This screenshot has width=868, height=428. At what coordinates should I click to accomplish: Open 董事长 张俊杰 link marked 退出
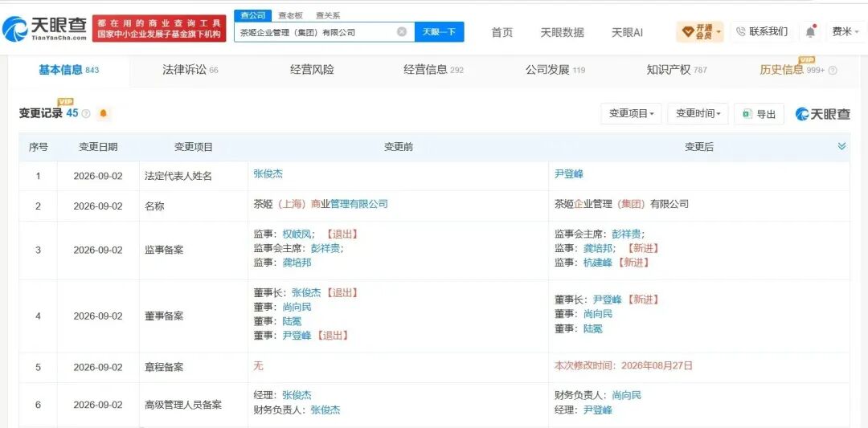pos(306,292)
